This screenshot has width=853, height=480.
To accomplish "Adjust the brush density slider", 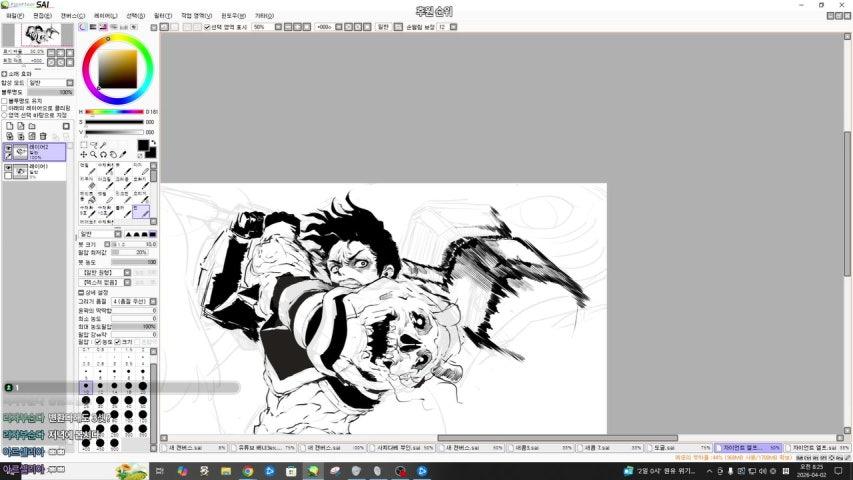I will tap(134, 262).
